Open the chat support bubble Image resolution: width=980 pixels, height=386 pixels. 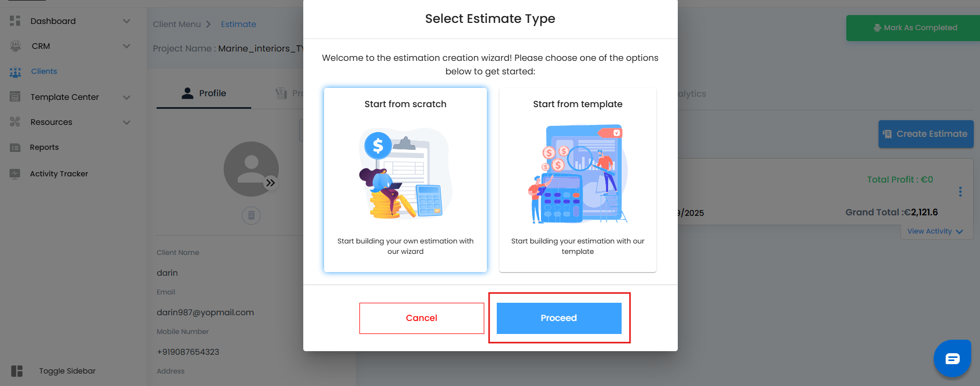click(952, 358)
